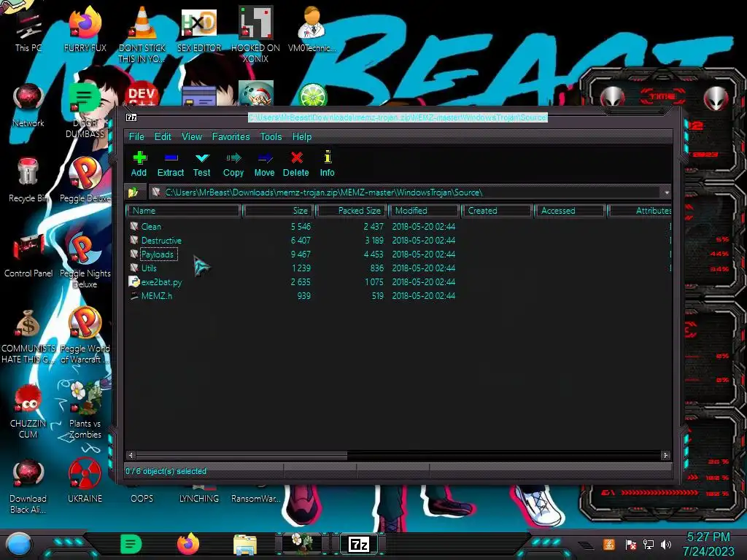The width and height of the screenshot is (747, 560).
Task: Sort by the Created column header
Action: (497, 211)
